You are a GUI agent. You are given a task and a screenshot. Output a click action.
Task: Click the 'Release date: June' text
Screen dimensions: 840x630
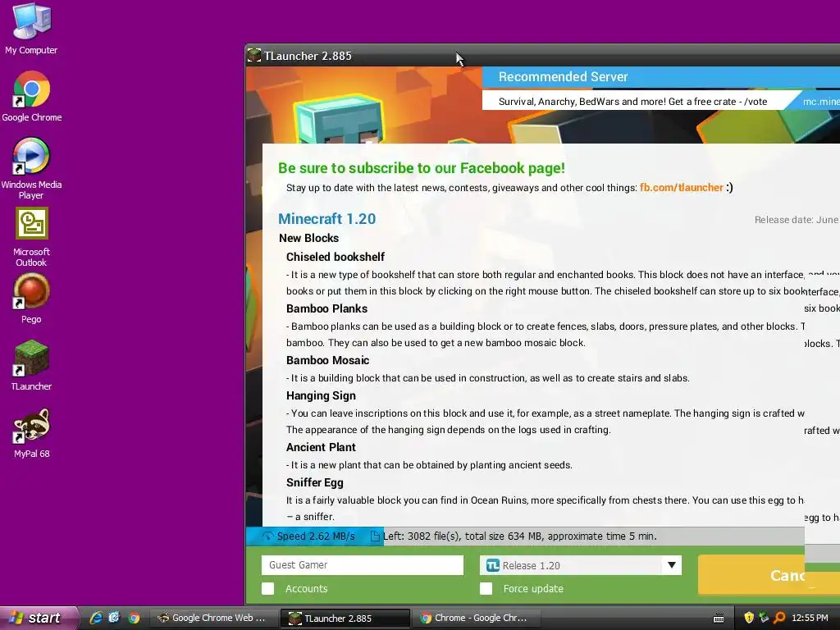pos(796,220)
